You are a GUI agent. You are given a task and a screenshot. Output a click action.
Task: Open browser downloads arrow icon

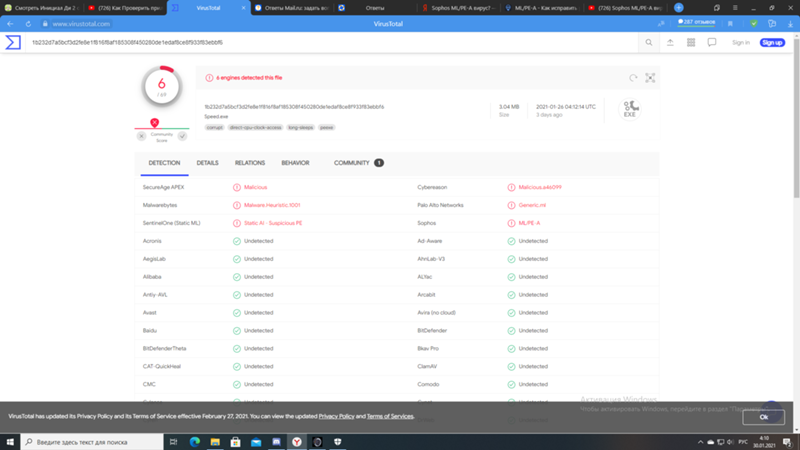click(x=790, y=24)
